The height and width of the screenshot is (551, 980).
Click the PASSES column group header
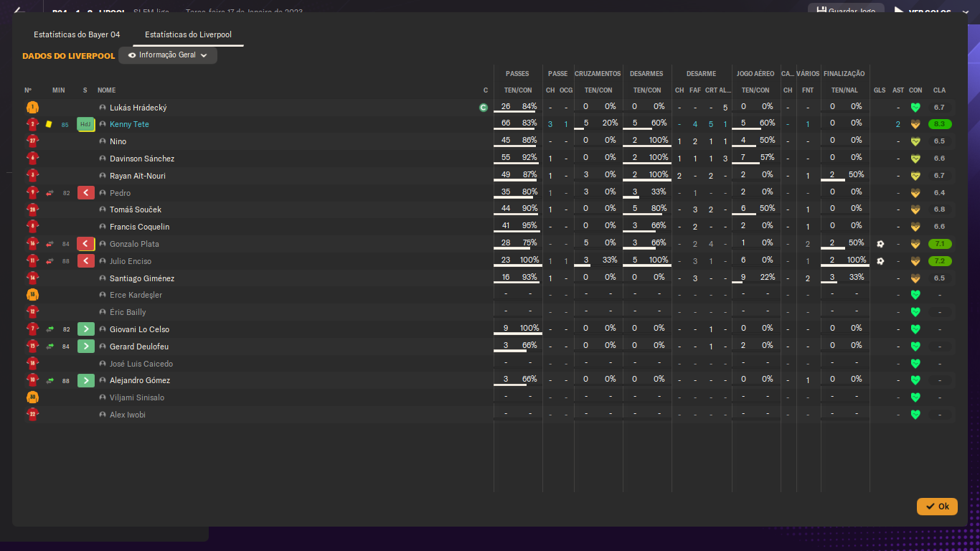coord(517,74)
